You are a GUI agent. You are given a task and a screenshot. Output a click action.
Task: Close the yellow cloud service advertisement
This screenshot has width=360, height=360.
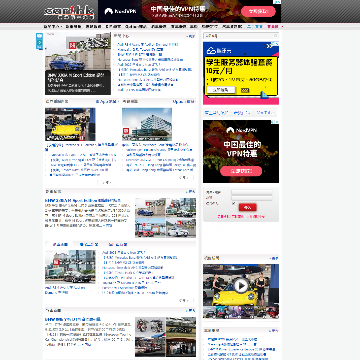point(277,43)
